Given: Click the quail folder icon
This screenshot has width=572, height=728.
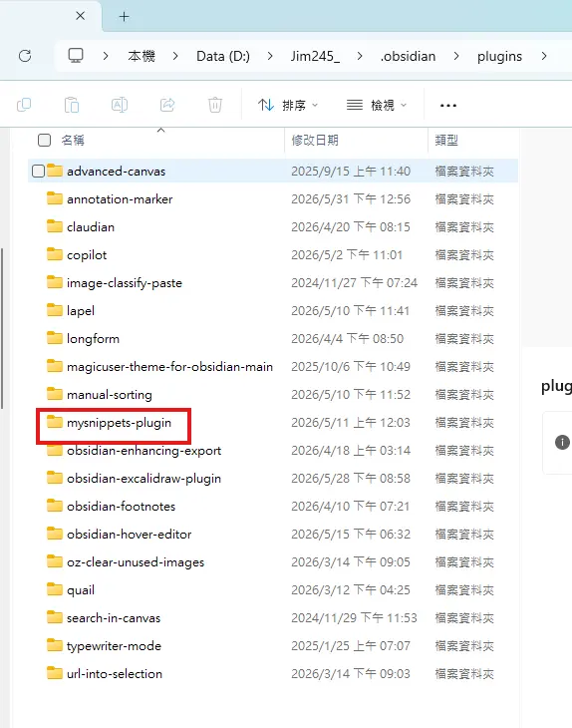Looking at the screenshot, I should [x=55, y=589].
